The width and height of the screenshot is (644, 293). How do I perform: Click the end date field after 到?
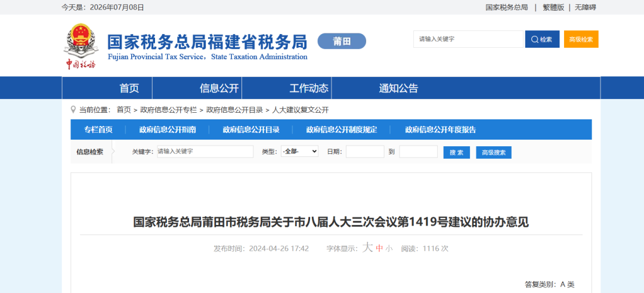[x=419, y=152]
